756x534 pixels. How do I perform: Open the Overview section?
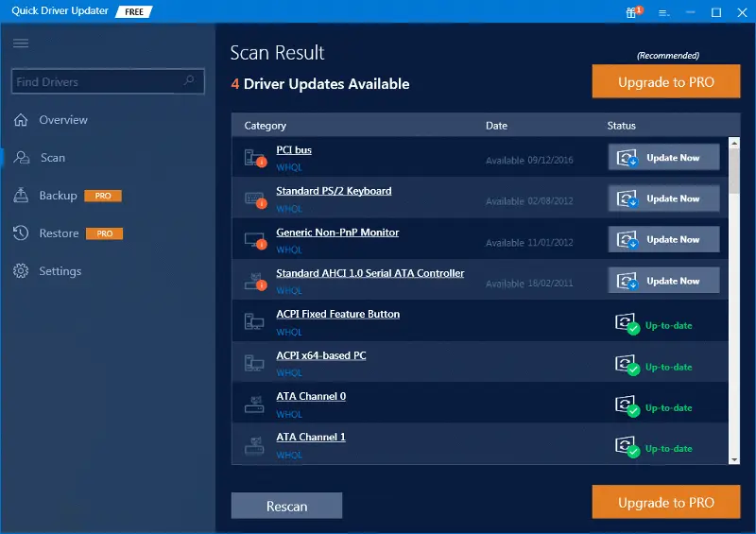[63, 120]
